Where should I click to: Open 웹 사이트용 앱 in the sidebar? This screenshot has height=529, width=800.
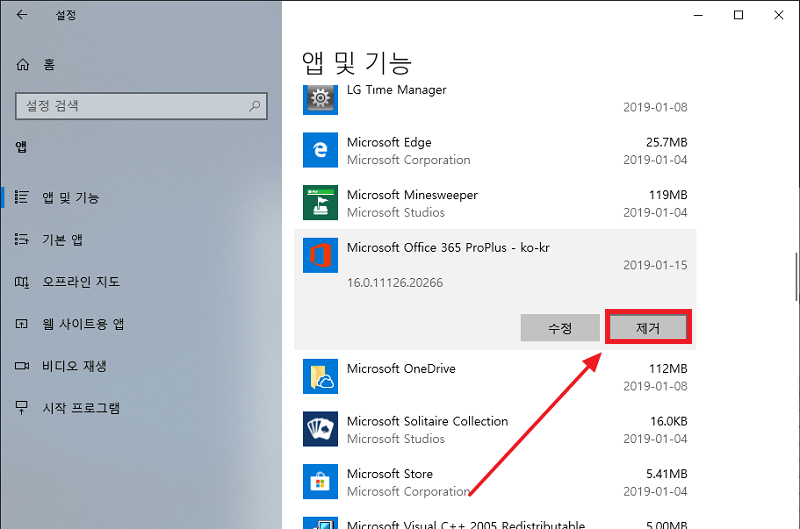pyautogui.click(x=83, y=323)
